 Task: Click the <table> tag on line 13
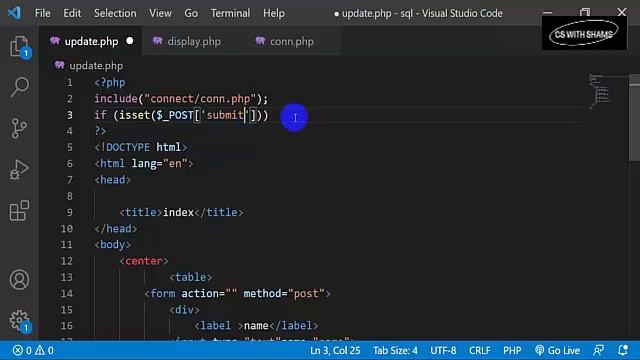[191, 277]
